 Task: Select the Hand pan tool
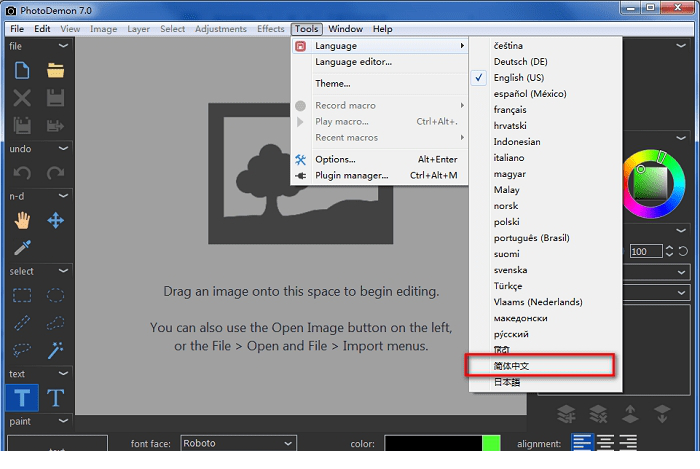click(x=22, y=220)
